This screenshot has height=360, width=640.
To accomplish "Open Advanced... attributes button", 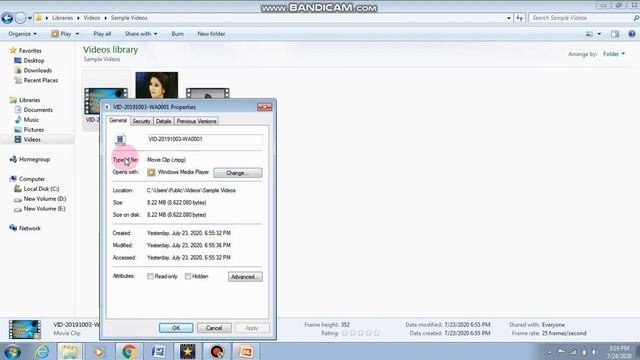I will point(245,277).
